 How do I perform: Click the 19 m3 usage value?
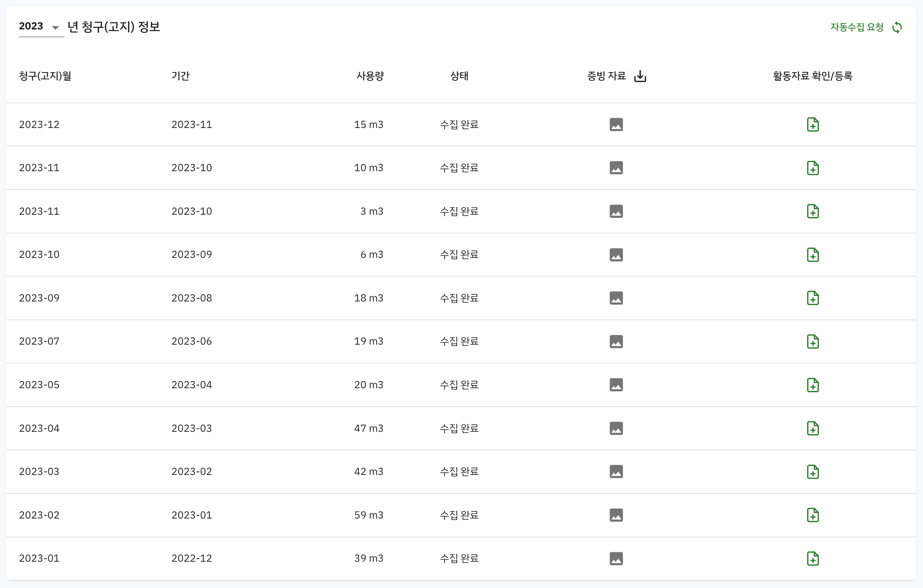(x=368, y=341)
